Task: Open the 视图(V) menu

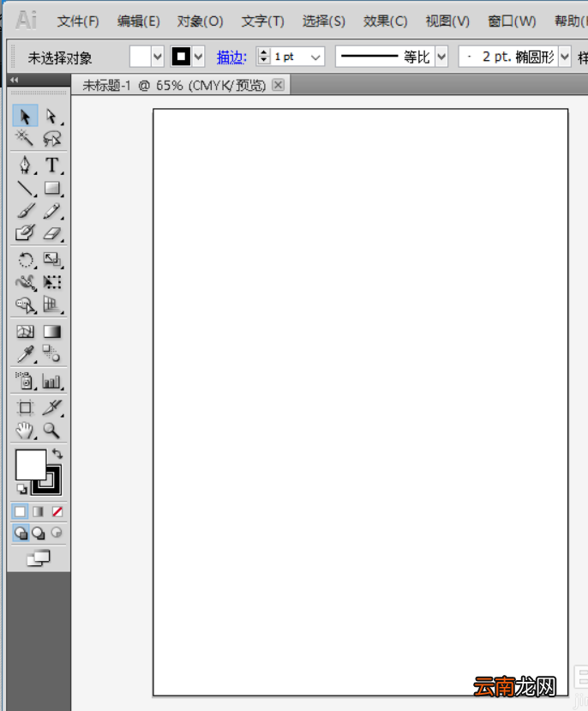Action: pyautogui.click(x=447, y=21)
